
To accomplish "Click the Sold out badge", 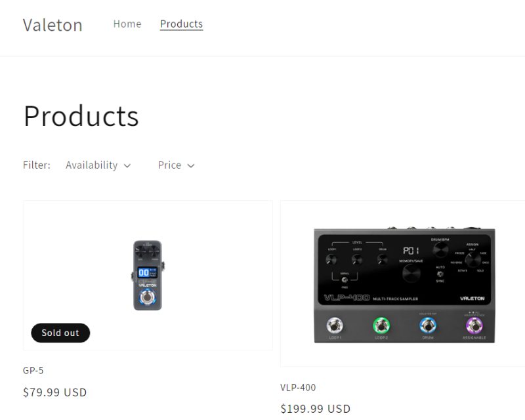I will [60, 333].
